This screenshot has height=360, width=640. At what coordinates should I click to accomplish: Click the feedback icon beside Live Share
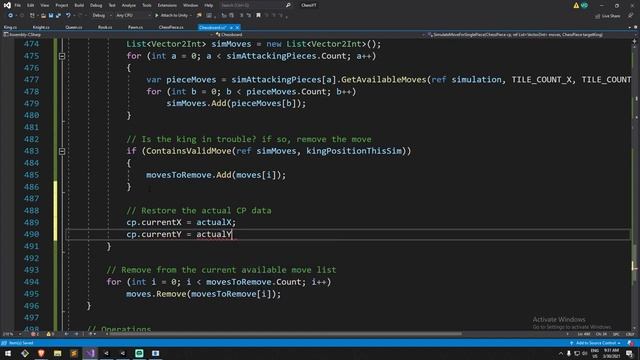[x=631, y=16]
